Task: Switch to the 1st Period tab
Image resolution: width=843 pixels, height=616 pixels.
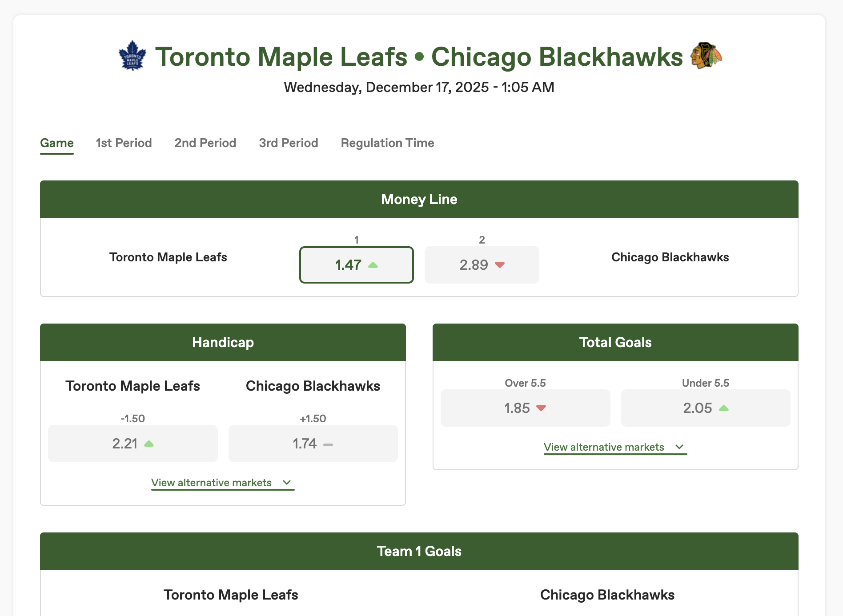Action: 124,143
